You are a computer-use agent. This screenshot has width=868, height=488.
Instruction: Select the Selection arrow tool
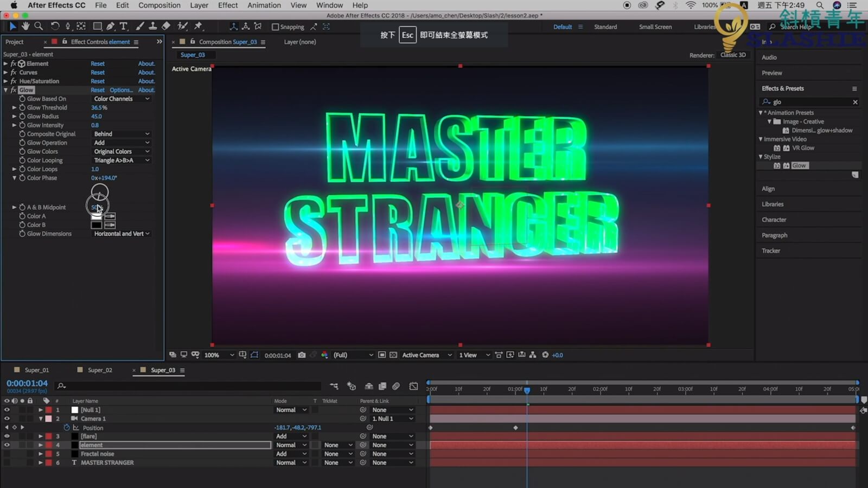[13, 26]
